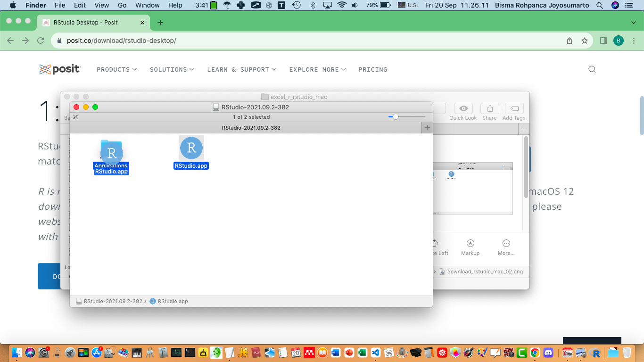Click the screenshot preview thumbnail in the background Finder
This screenshot has height=362, width=644.
pyautogui.click(x=472, y=188)
